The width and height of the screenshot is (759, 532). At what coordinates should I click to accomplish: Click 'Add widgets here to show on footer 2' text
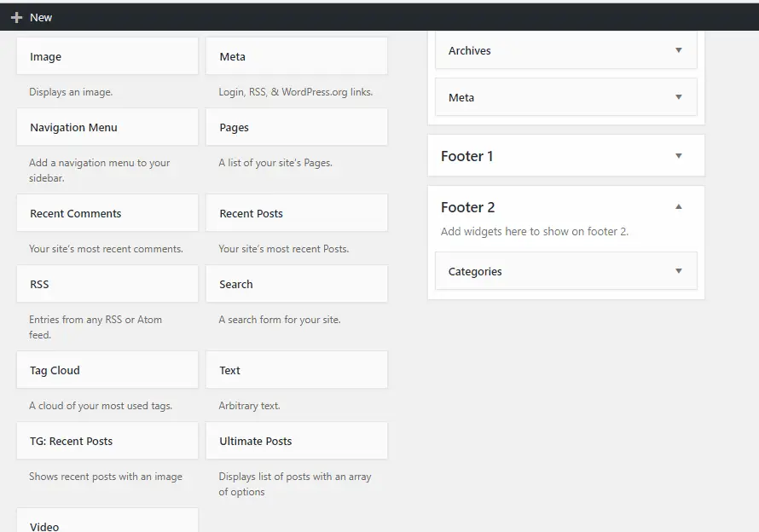[x=535, y=231]
